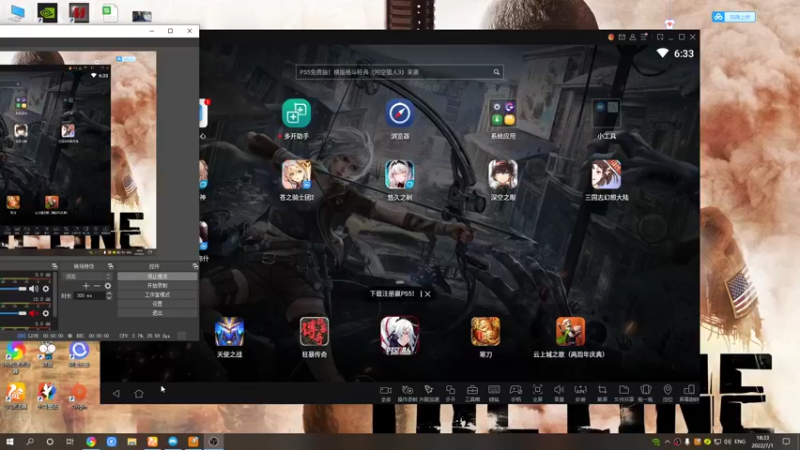This screenshot has height=450, width=800.
Task: Open Chrome from the Windows taskbar
Action: click(91, 441)
